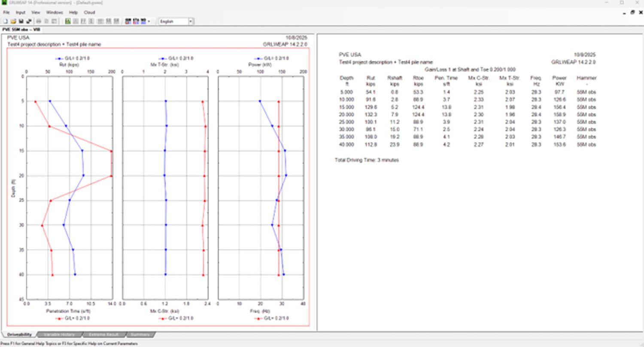Switch to the Variable History tab
This screenshot has width=644, height=347.
point(59,335)
